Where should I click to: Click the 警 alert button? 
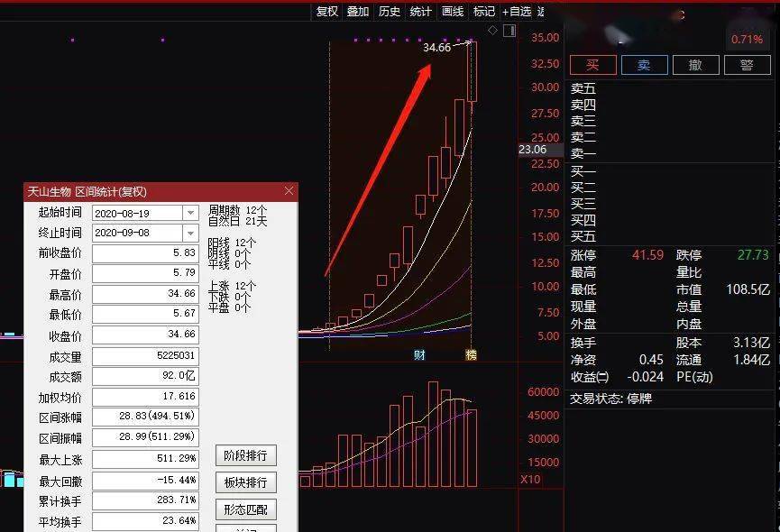[x=747, y=65]
